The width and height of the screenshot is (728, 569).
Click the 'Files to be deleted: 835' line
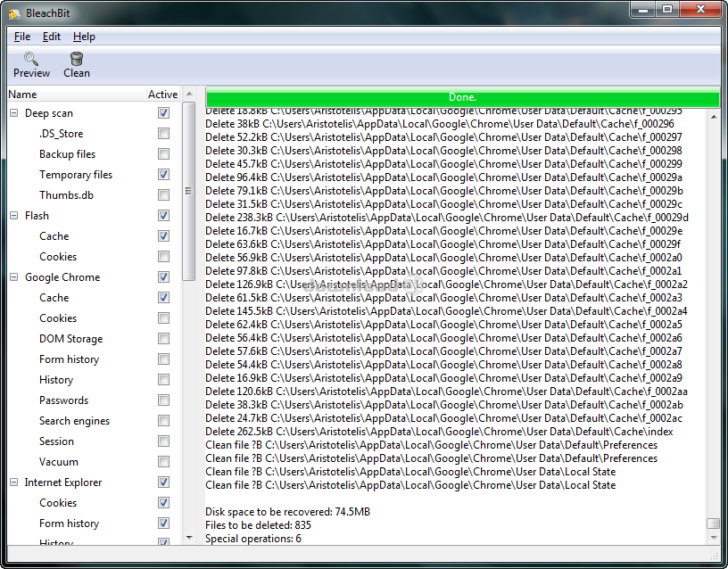[258, 525]
